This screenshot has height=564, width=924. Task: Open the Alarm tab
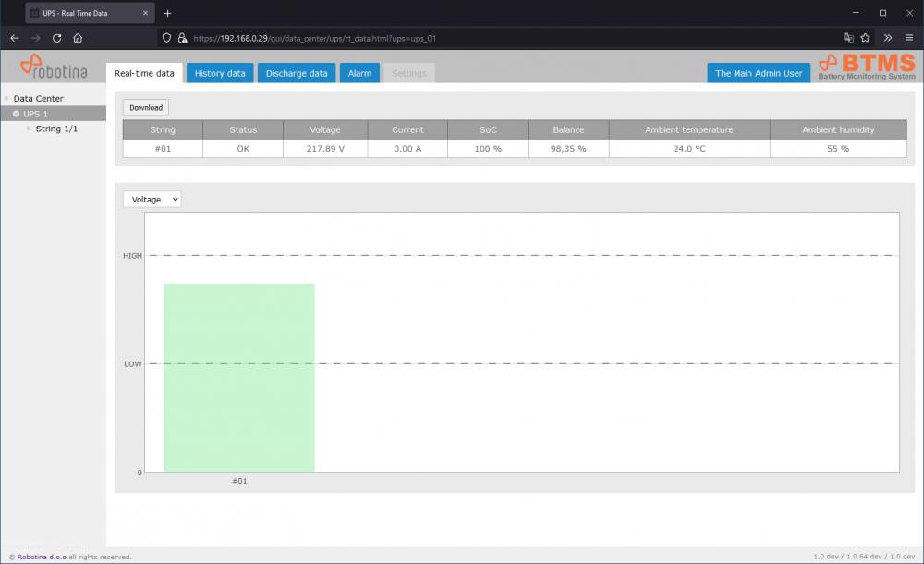[359, 73]
